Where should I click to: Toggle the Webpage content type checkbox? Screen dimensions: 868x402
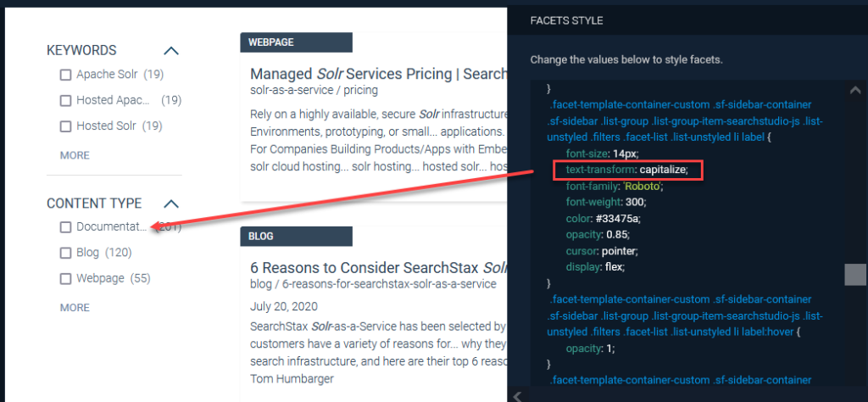point(65,278)
